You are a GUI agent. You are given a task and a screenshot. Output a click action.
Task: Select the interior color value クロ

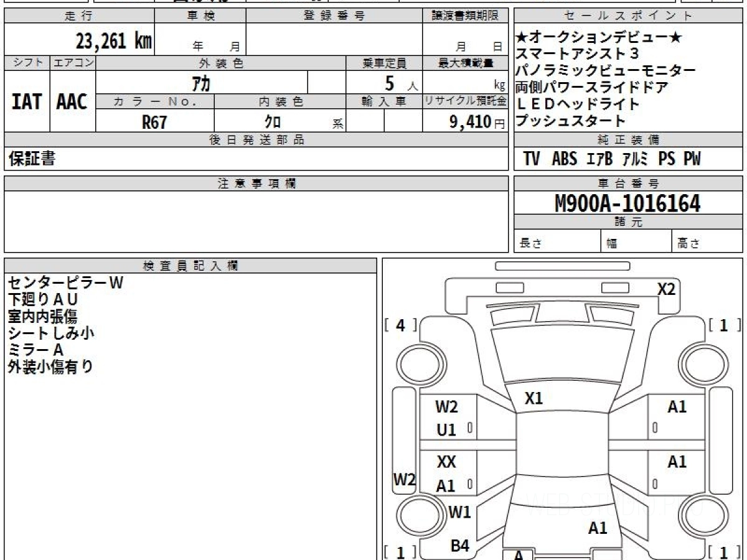(273, 122)
